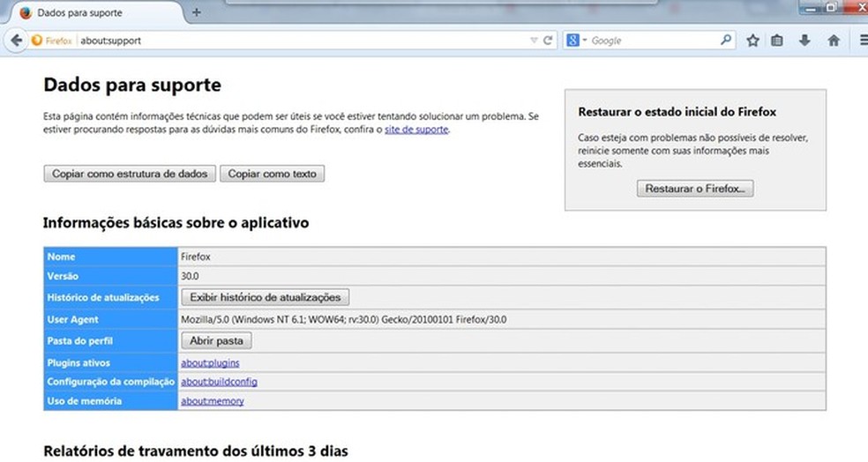This screenshot has width=868, height=462.
Task: Bookmark this page with the star icon
Action: click(x=752, y=41)
